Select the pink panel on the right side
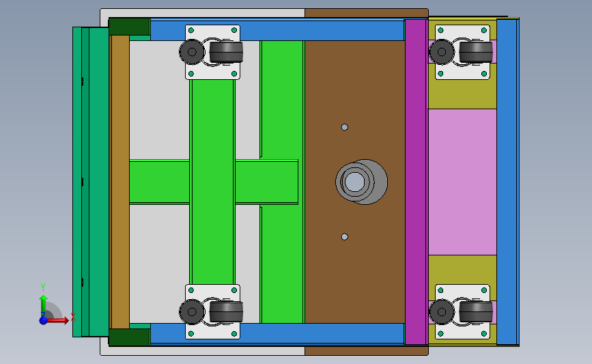This screenshot has height=364, width=592. click(462, 182)
